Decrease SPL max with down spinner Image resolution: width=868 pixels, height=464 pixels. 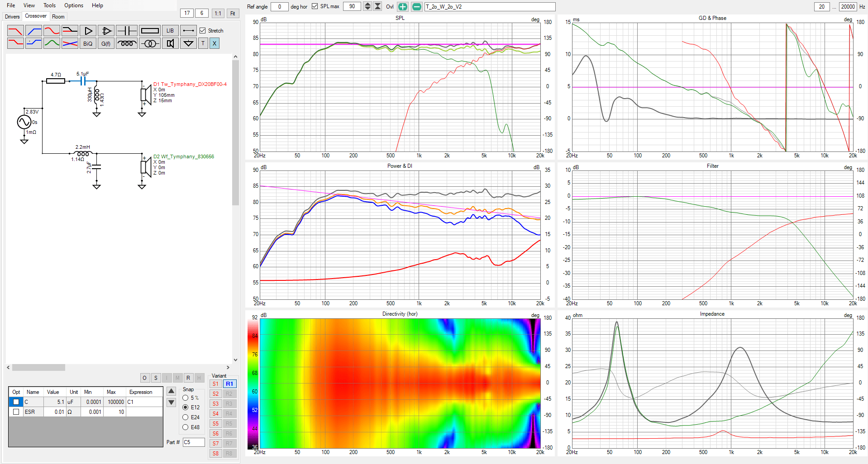tap(367, 9)
